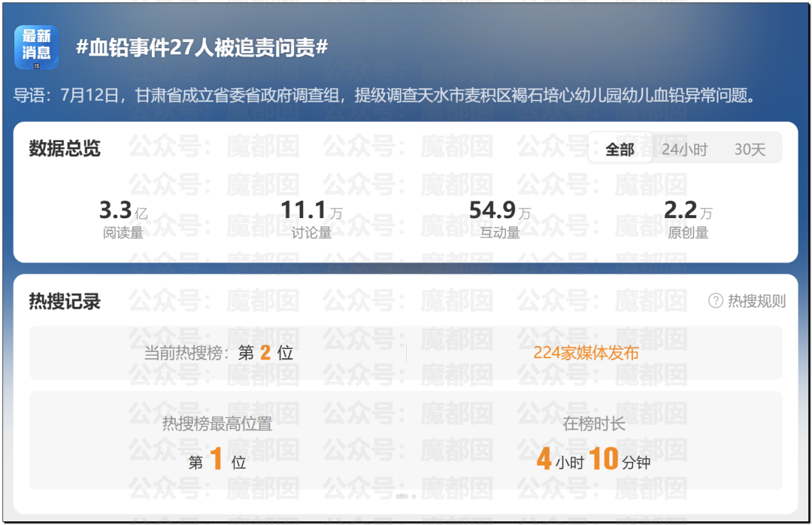Screen dimensions: 812x525
Task: Open the 热搜规则 link
Action: (756, 301)
